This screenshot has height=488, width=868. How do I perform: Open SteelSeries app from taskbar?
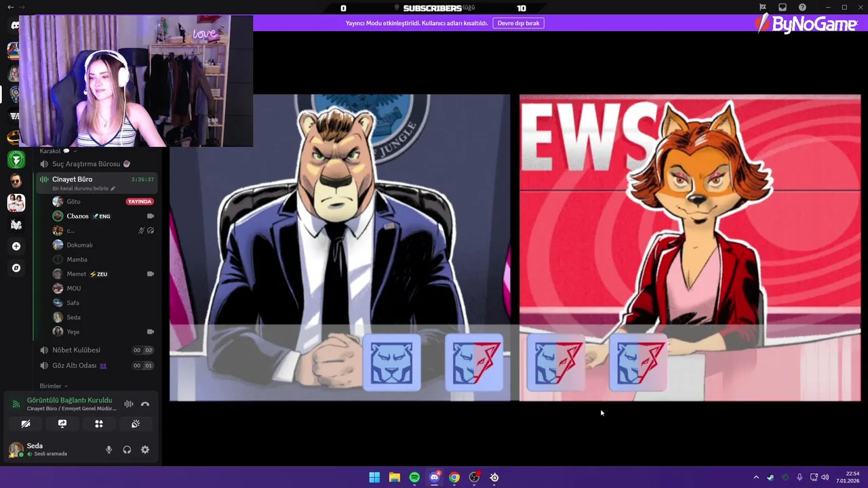[494, 477]
